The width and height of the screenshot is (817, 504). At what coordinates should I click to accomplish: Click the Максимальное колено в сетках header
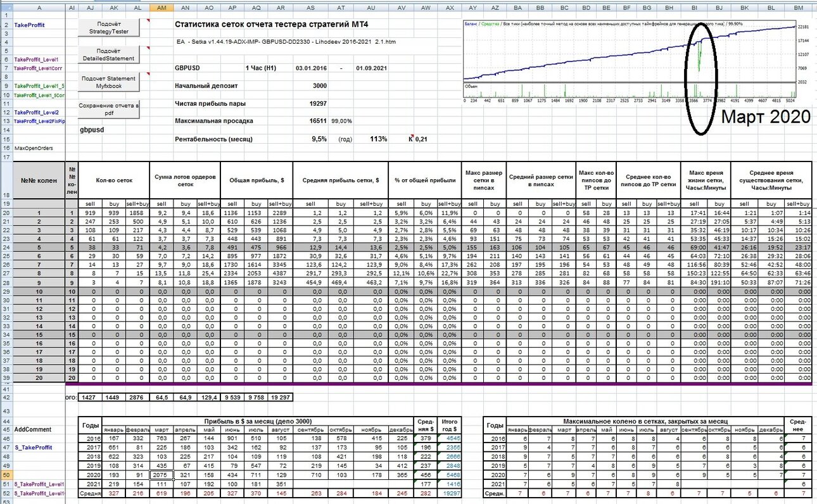pyautogui.click(x=646, y=420)
